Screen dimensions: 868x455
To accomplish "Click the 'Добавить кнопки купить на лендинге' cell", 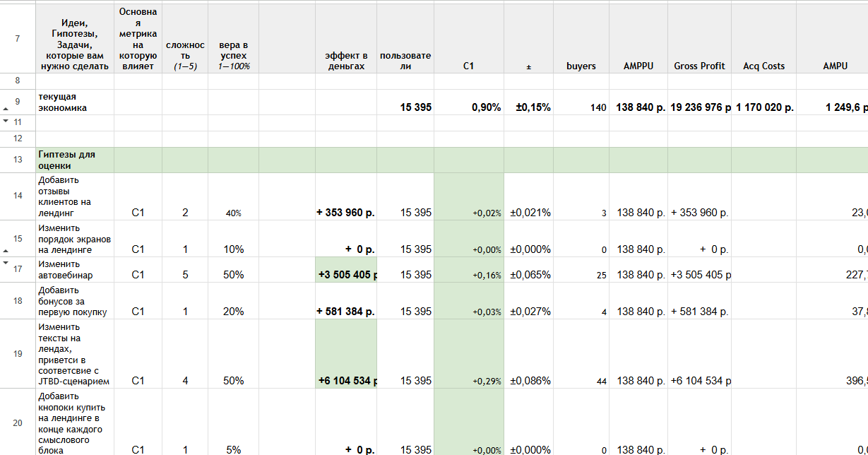I will point(75,422).
